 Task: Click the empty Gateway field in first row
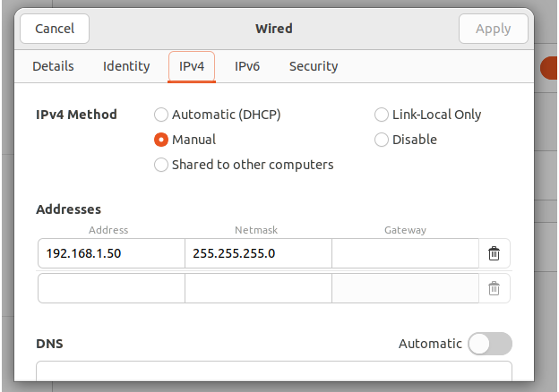[x=405, y=253]
